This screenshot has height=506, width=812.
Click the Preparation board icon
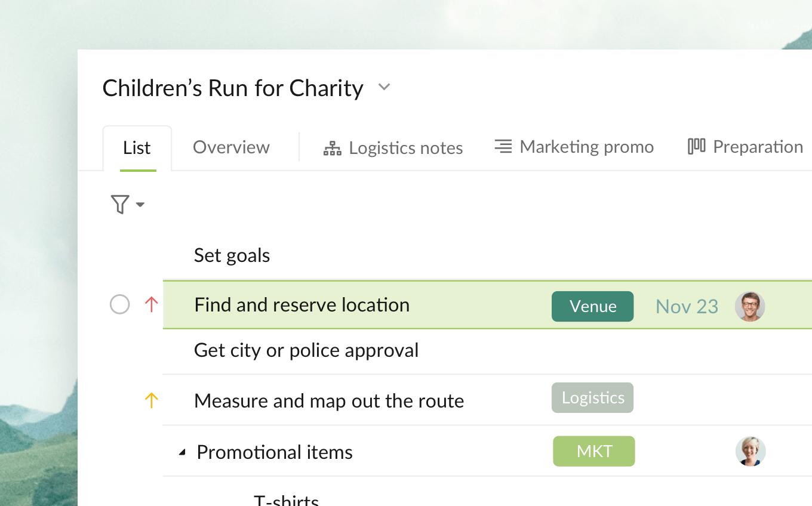[696, 146]
